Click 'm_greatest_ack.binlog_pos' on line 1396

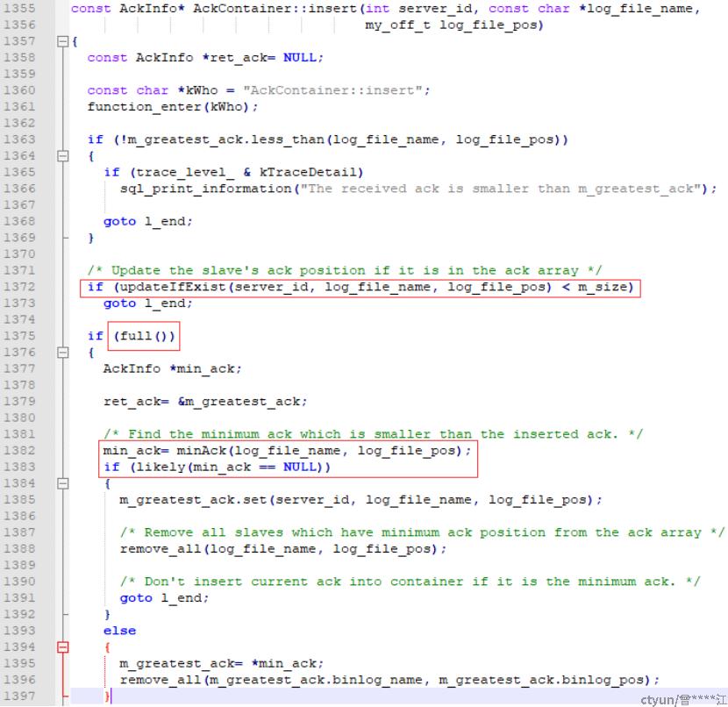pos(543,680)
